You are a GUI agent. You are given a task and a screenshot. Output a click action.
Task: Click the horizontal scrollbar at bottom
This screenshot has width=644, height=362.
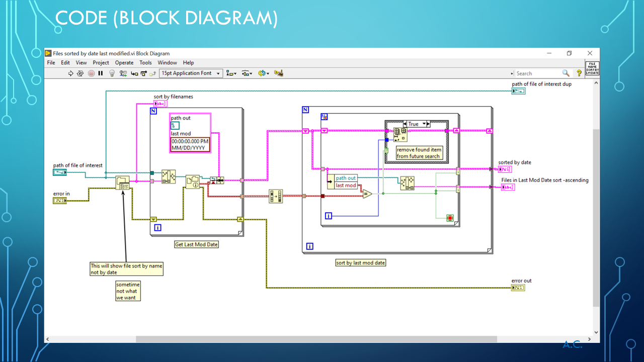click(x=316, y=339)
